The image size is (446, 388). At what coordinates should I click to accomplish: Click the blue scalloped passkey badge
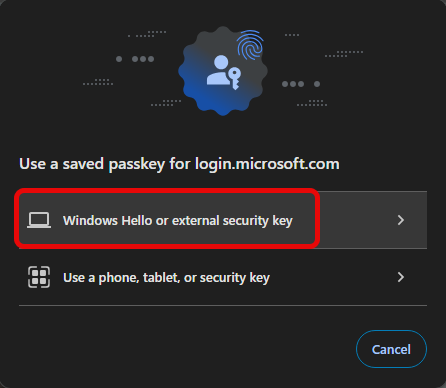tap(223, 71)
